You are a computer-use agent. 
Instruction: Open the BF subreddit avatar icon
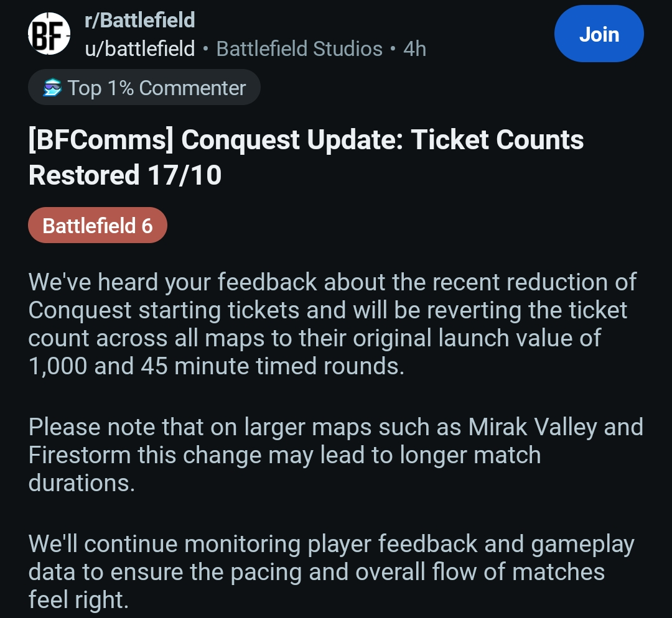point(49,34)
